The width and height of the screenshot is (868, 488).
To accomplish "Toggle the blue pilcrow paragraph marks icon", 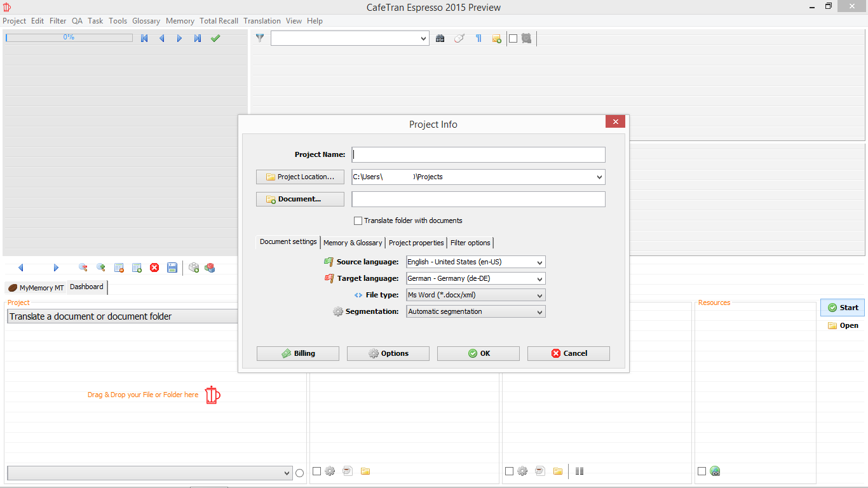I will (x=478, y=39).
